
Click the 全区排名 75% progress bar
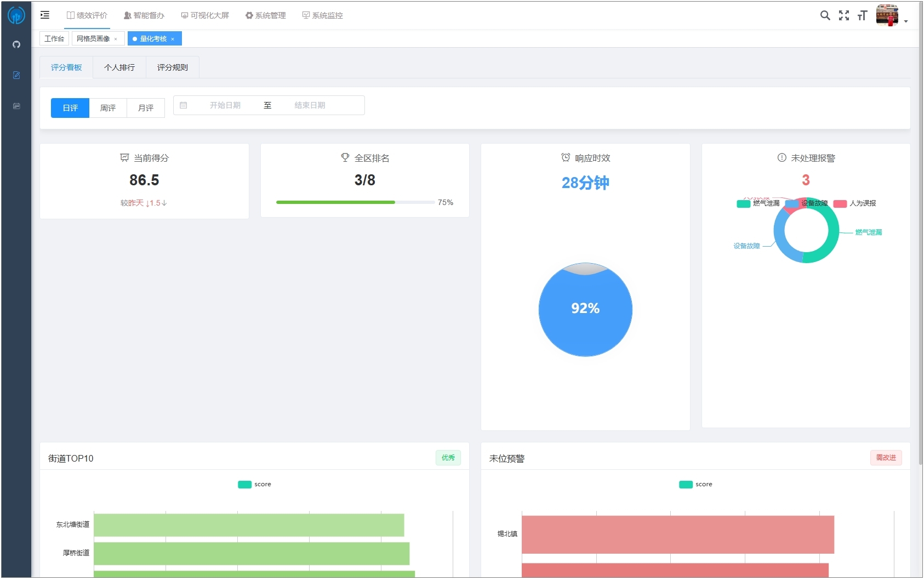355,202
